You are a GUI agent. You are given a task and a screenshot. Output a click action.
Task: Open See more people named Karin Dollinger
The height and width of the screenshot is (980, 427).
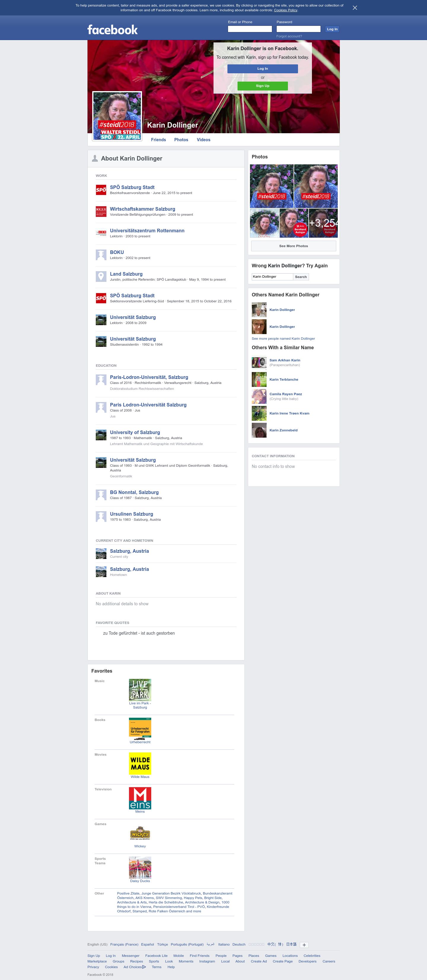(283, 338)
